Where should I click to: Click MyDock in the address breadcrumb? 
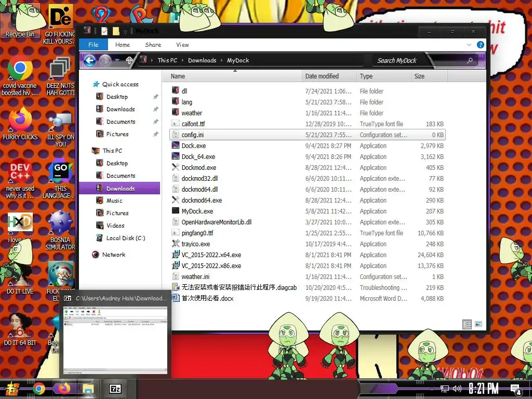238,60
